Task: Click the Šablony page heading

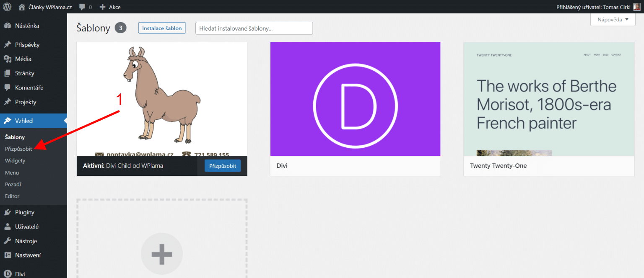Action: (93, 28)
